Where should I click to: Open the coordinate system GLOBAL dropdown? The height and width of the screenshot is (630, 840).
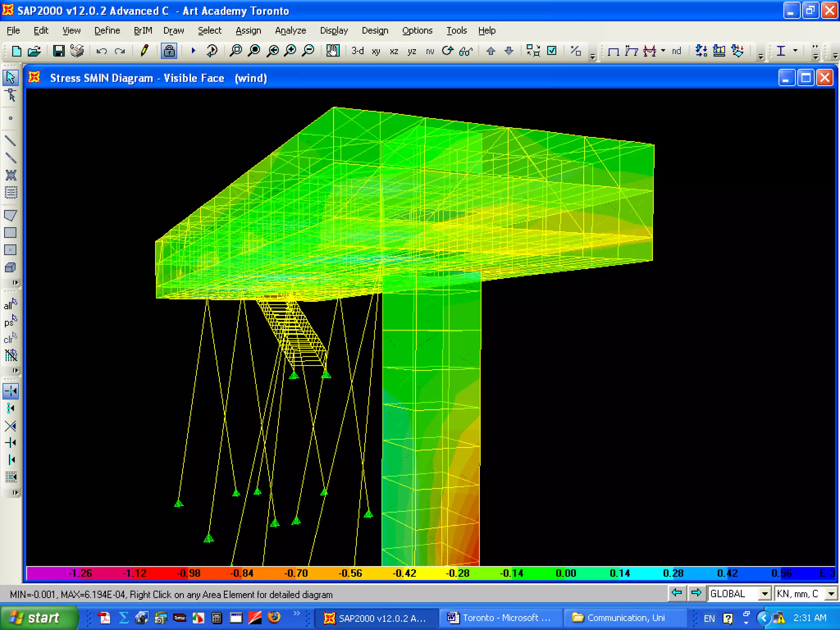click(764, 593)
